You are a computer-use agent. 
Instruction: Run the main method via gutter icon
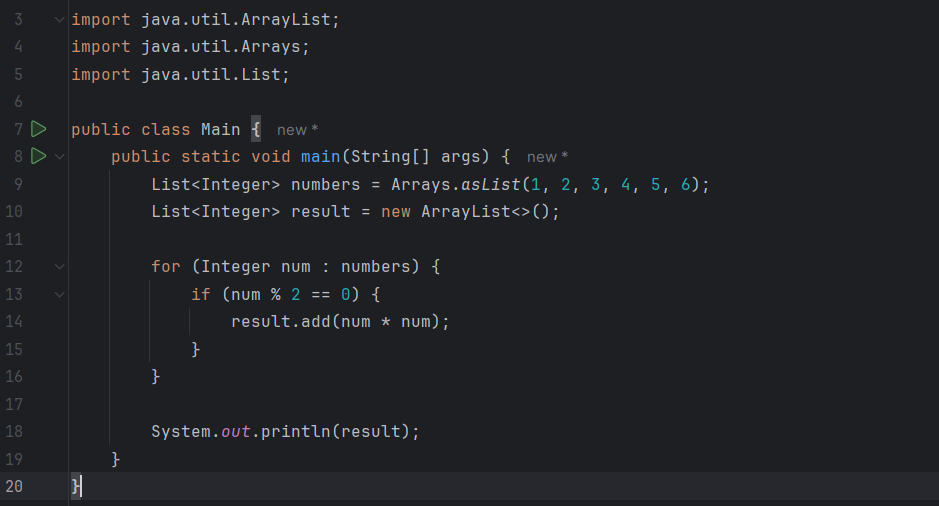tap(39, 156)
